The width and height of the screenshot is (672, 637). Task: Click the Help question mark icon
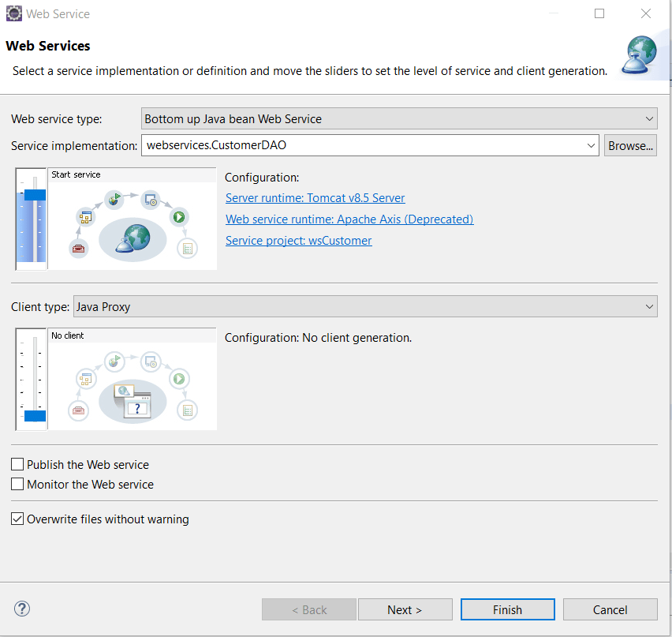coord(22,609)
